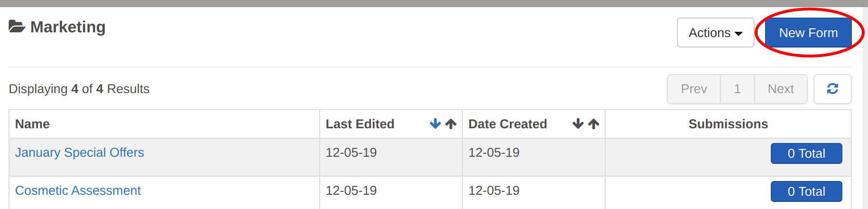The height and width of the screenshot is (209, 868).
Task: Sort Last Edited descending with down arrow
Action: [x=435, y=124]
